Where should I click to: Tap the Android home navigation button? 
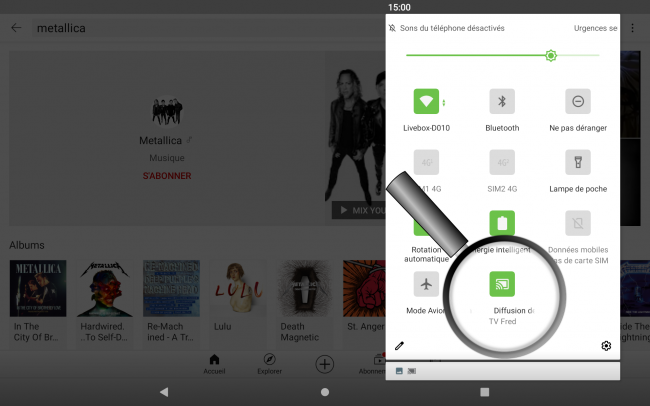(325, 392)
